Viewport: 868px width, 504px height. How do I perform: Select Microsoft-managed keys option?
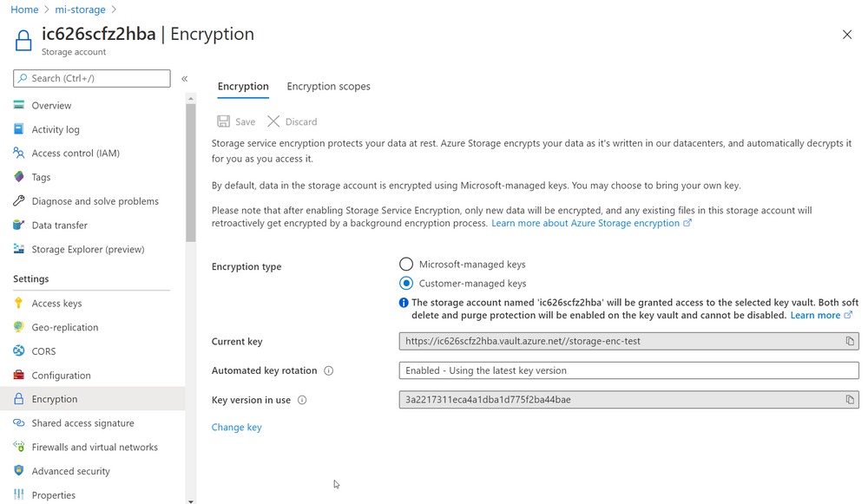tap(405, 264)
